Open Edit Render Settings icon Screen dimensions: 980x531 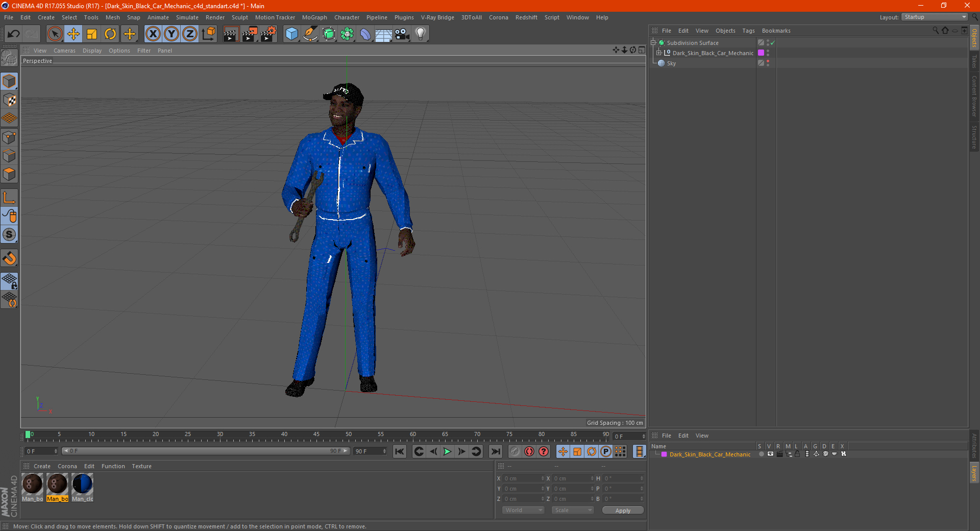coord(268,34)
